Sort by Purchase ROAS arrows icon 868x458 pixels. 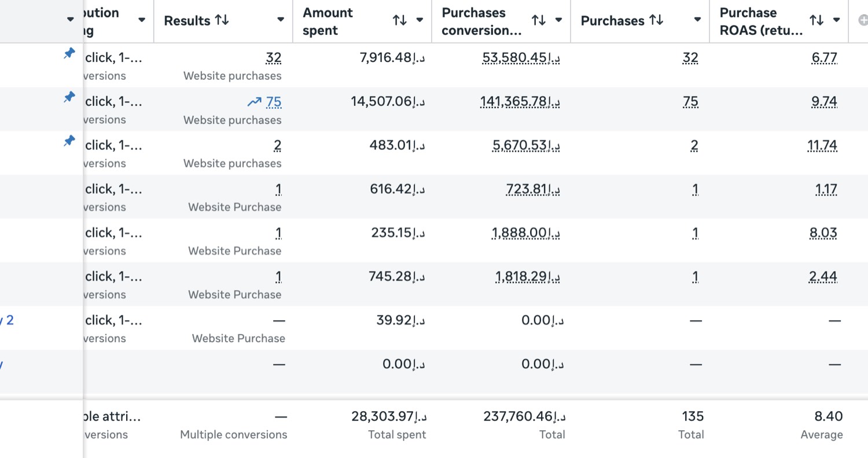pyautogui.click(x=816, y=20)
